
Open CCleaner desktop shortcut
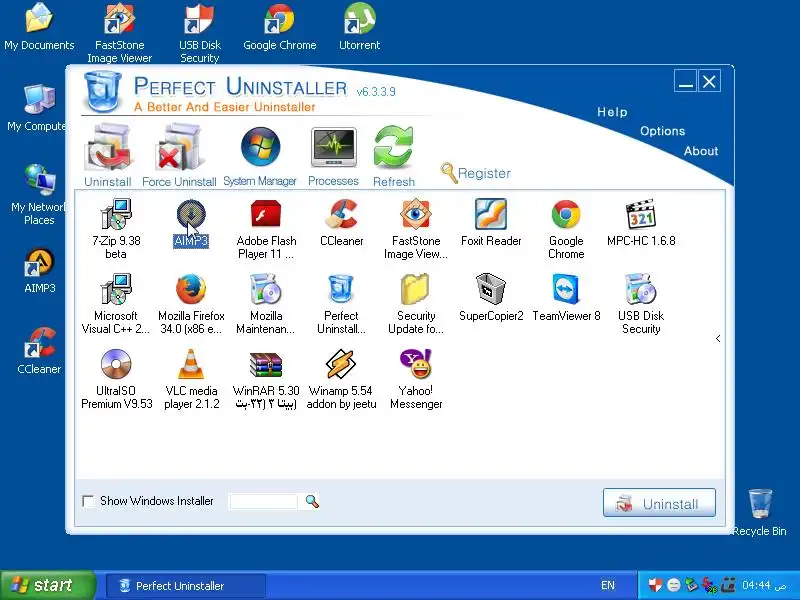point(39,351)
